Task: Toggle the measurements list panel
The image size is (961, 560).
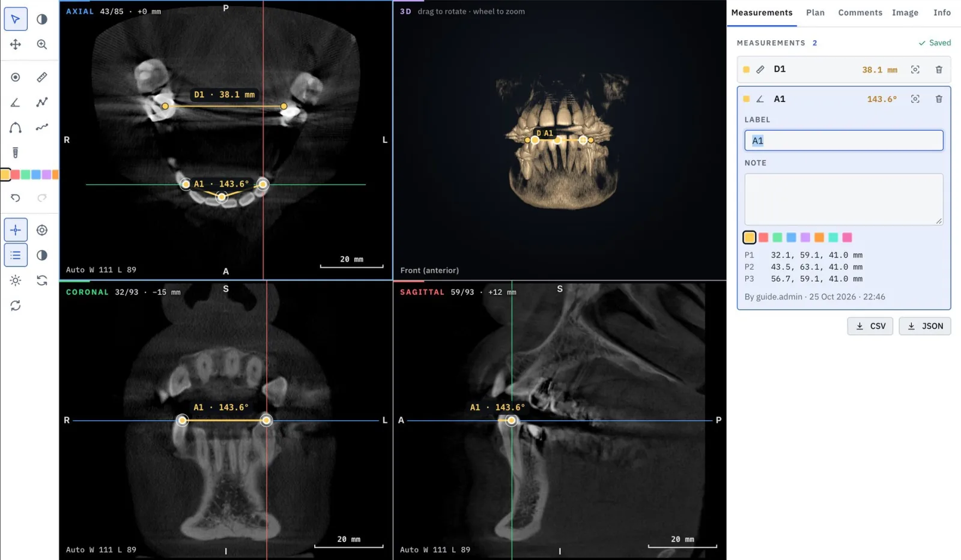Action: (x=16, y=255)
